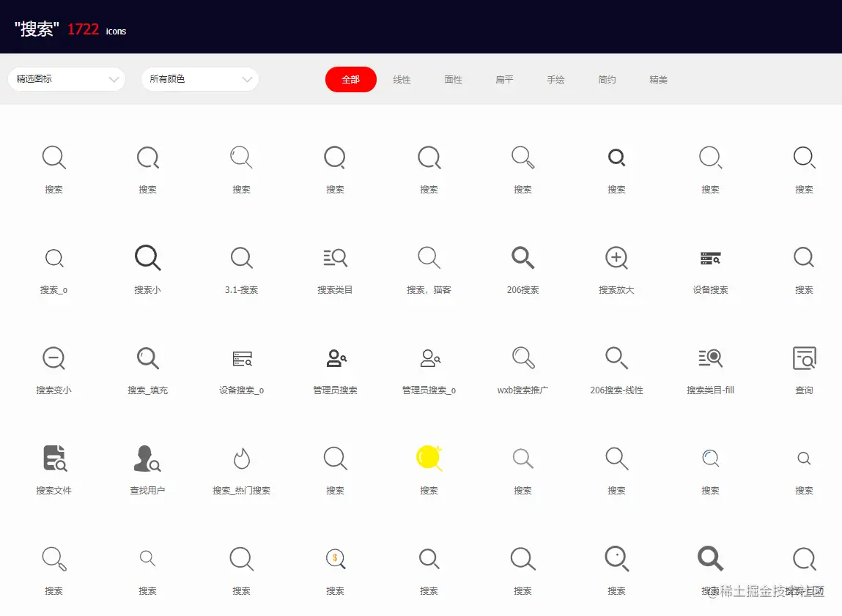This screenshot has width=842, height=616.
Task: Click the yellow filled 搜索 icon
Action: 429,459
